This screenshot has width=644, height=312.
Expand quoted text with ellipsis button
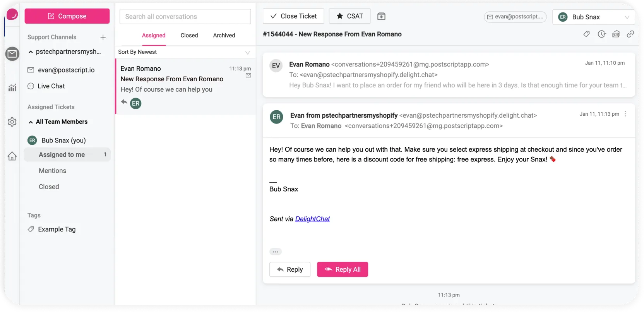(275, 252)
